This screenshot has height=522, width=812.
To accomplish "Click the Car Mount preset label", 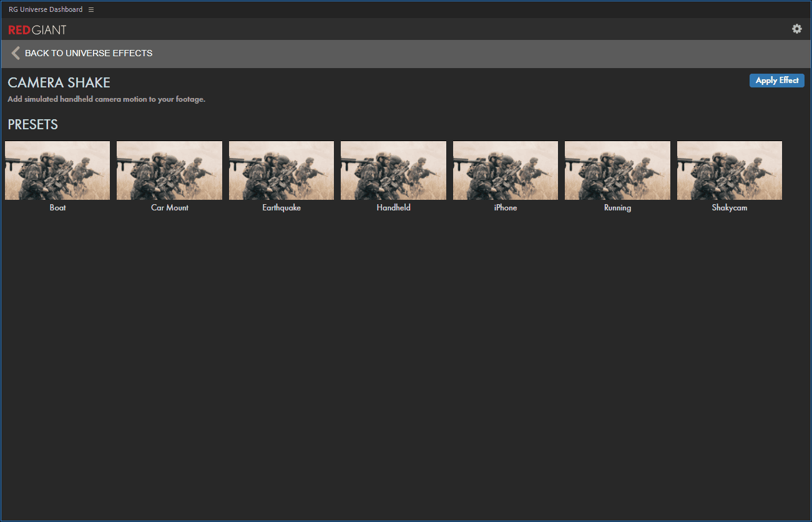I will point(170,208).
